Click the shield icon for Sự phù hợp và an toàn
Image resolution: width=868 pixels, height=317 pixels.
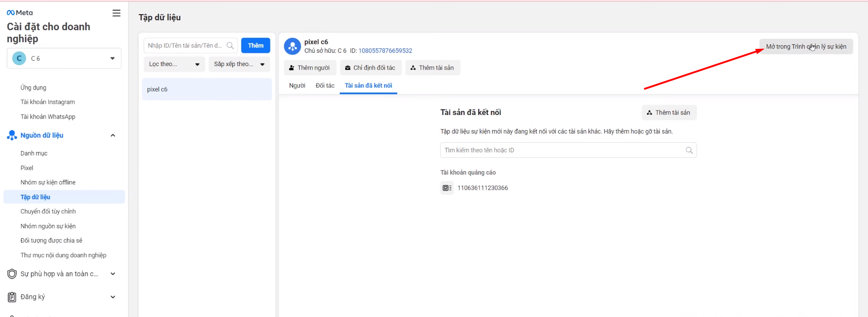click(x=12, y=274)
